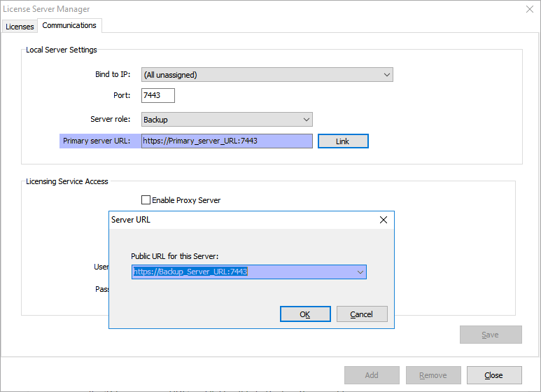Image resolution: width=541 pixels, height=392 pixels.
Task: Open the Bind to IP dropdown
Action: [267, 75]
